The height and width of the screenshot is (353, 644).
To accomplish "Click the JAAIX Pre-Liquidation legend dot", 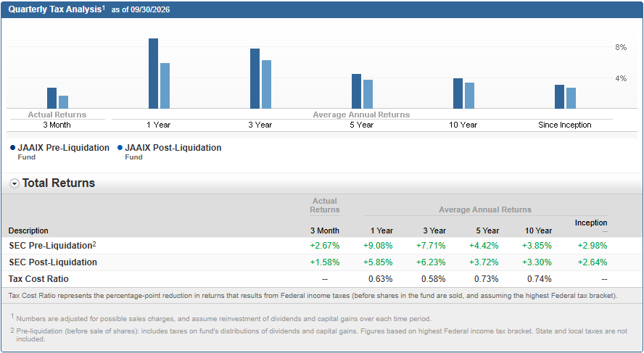I will click(13, 148).
